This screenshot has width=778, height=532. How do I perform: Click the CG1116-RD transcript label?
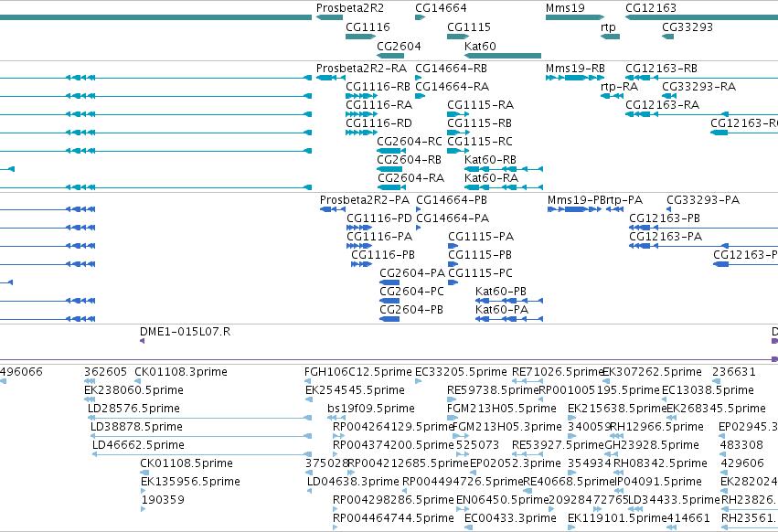(x=378, y=123)
